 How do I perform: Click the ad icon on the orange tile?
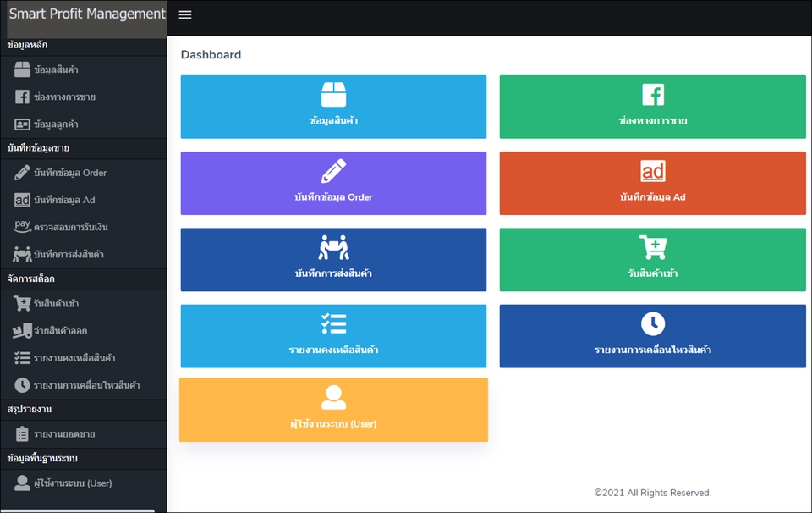coord(653,171)
